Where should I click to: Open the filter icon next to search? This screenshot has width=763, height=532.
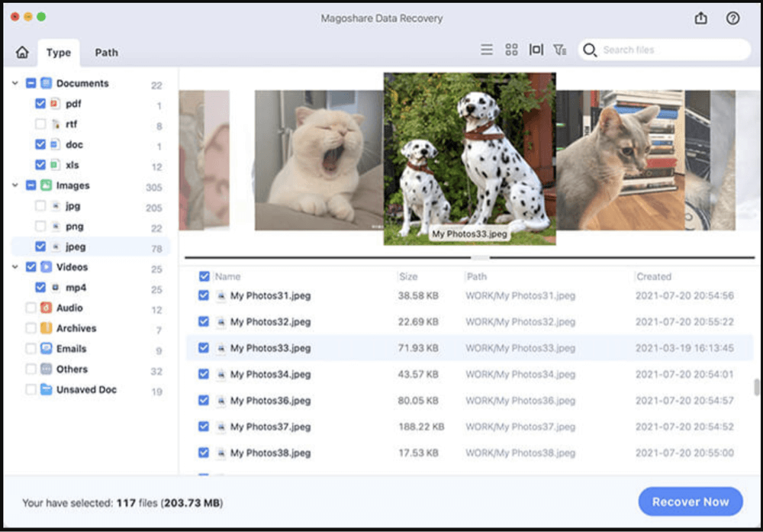pyautogui.click(x=560, y=49)
